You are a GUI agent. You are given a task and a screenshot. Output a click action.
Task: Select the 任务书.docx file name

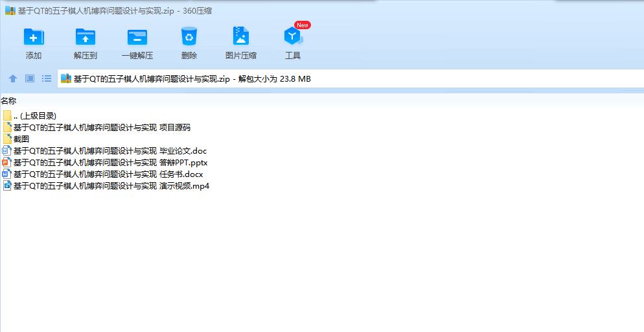tap(108, 174)
